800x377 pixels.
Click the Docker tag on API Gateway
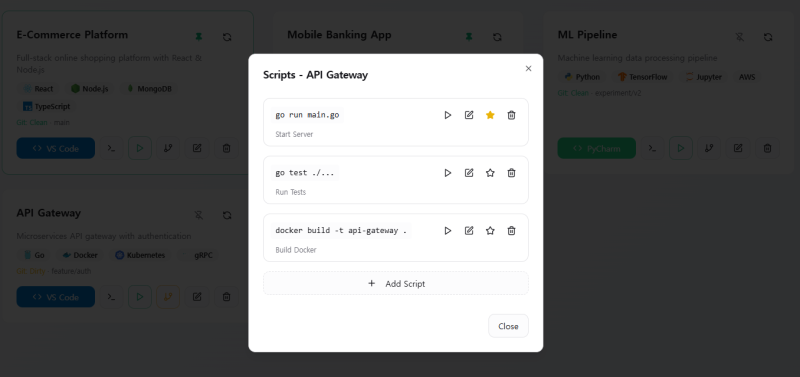pos(80,255)
